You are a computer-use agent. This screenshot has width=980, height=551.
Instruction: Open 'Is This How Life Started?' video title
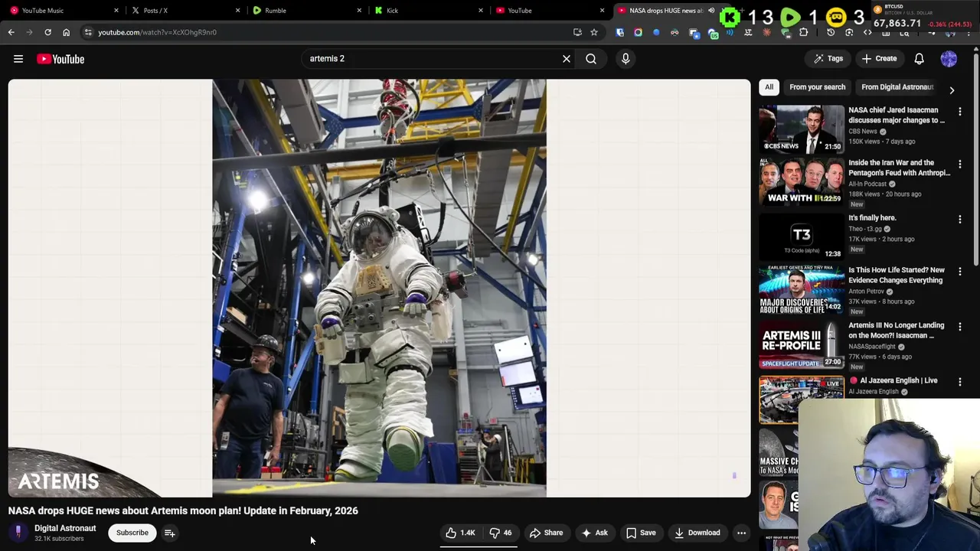click(897, 275)
